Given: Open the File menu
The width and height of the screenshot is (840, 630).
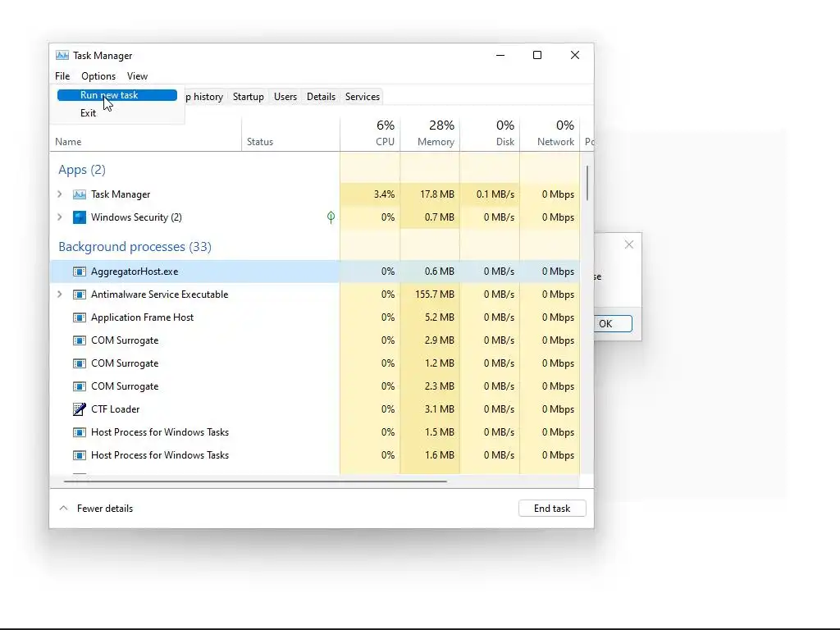Looking at the screenshot, I should (62, 76).
